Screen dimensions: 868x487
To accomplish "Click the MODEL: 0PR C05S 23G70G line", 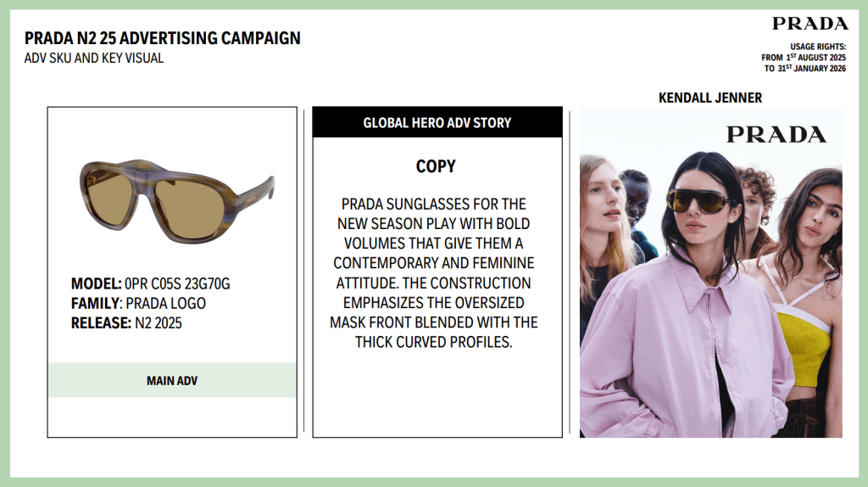I will pyautogui.click(x=150, y=283).
